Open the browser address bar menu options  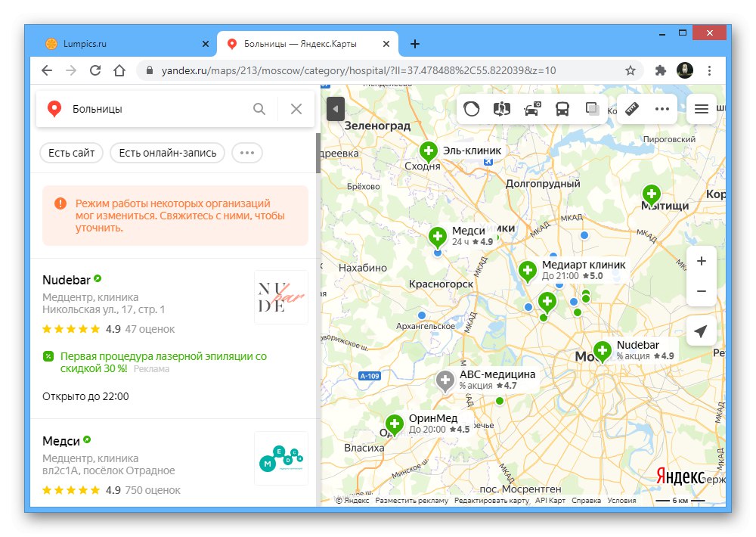709,69
